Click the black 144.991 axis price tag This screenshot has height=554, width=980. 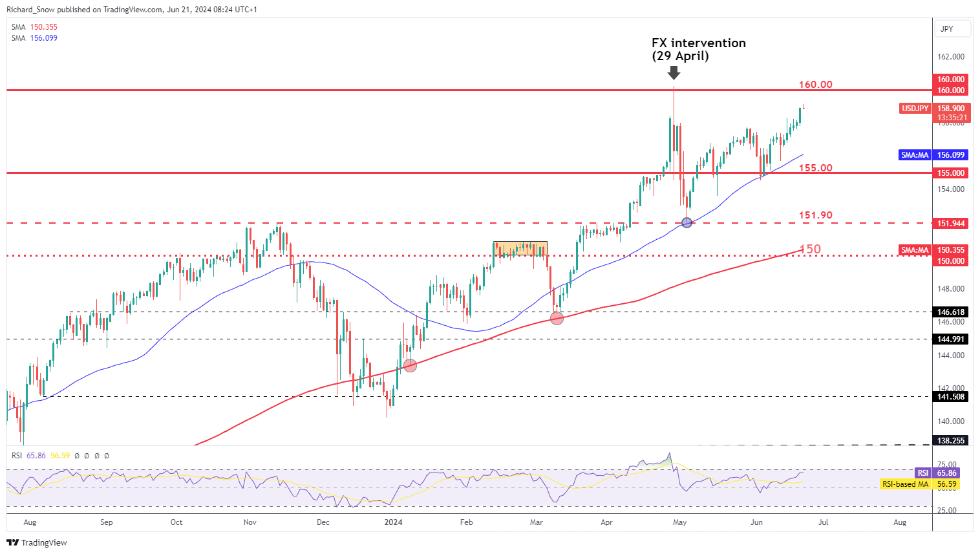click(950, 339)
